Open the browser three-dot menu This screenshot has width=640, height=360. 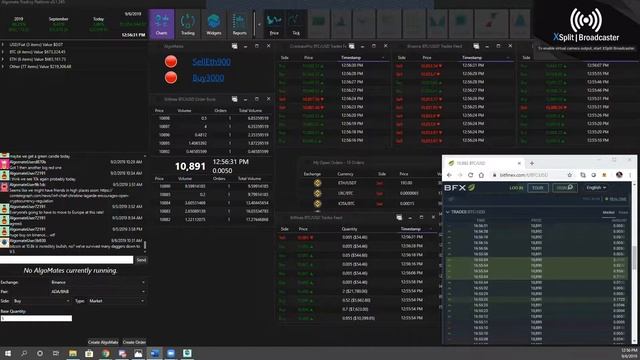630,175
